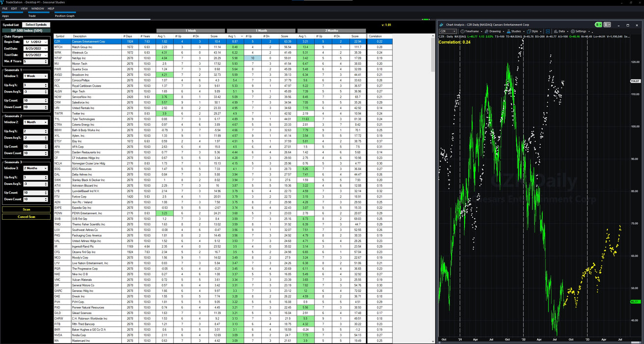
Task: Click the TradeStation logo in title bar
Action: coord(3,2)
